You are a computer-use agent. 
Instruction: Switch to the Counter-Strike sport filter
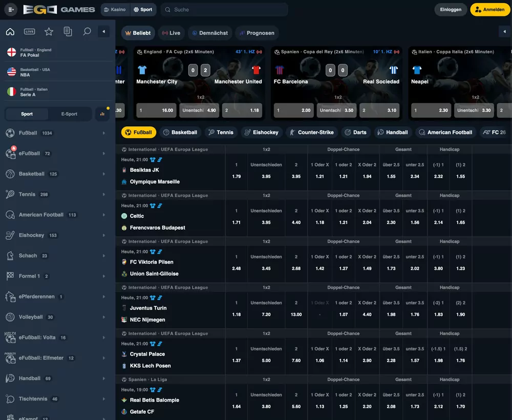[x=312, y=132]
